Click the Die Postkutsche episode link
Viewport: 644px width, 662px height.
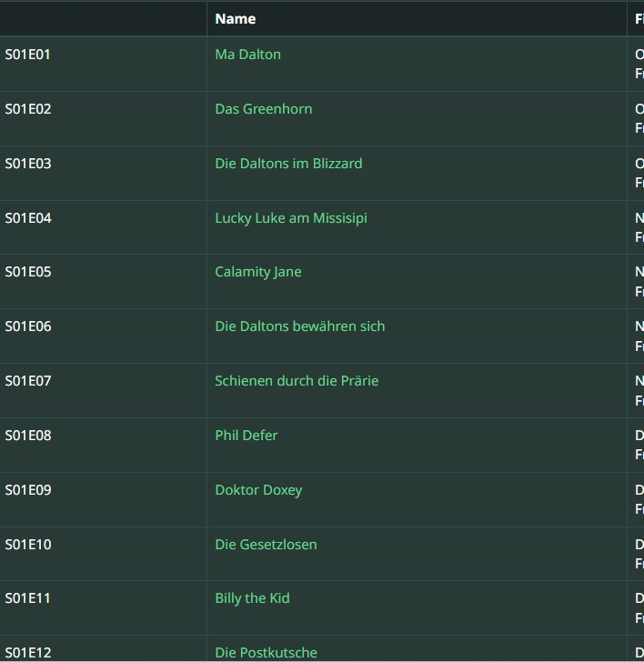tap(266, 653)
